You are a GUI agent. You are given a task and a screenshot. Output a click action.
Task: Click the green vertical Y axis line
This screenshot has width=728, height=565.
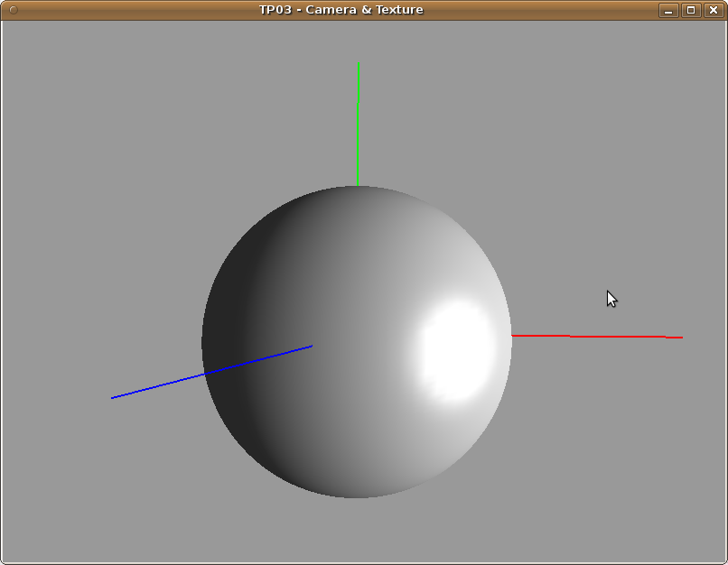coord(358,124)
